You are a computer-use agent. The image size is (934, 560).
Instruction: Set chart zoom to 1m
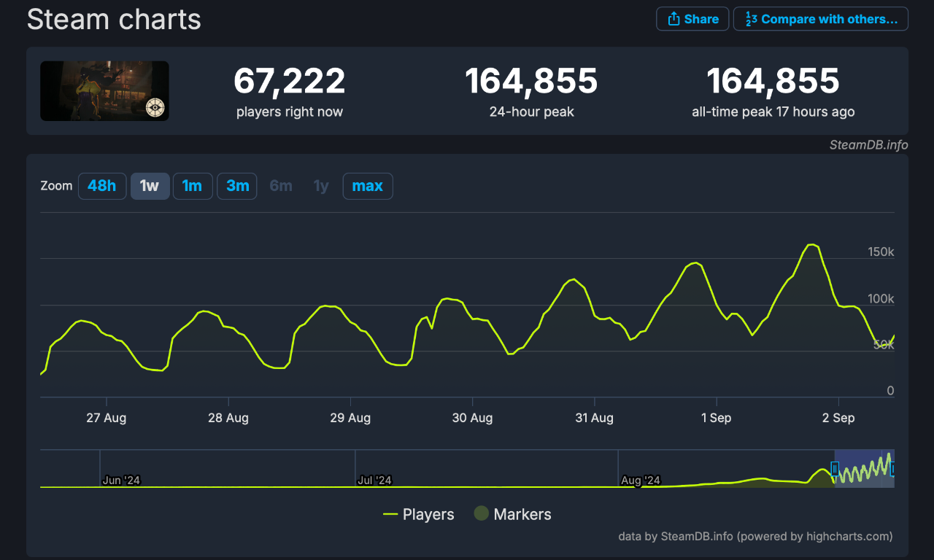coord(192,186)
